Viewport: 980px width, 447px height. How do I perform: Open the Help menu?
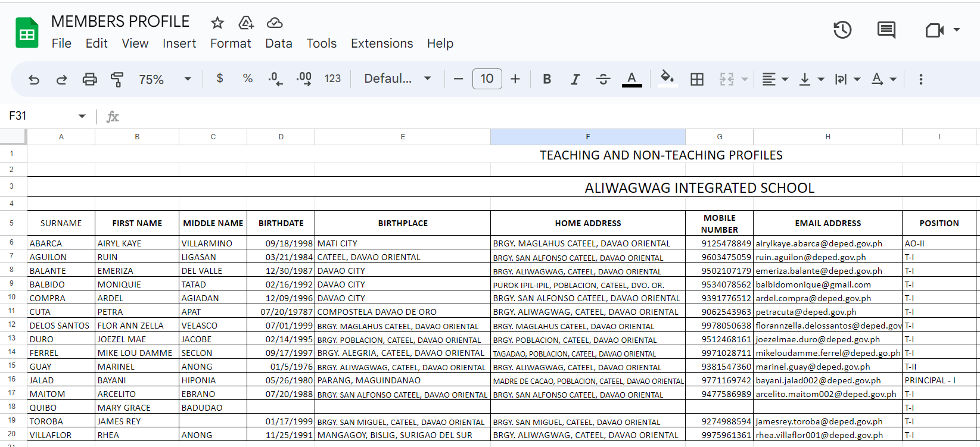(440, 43)
